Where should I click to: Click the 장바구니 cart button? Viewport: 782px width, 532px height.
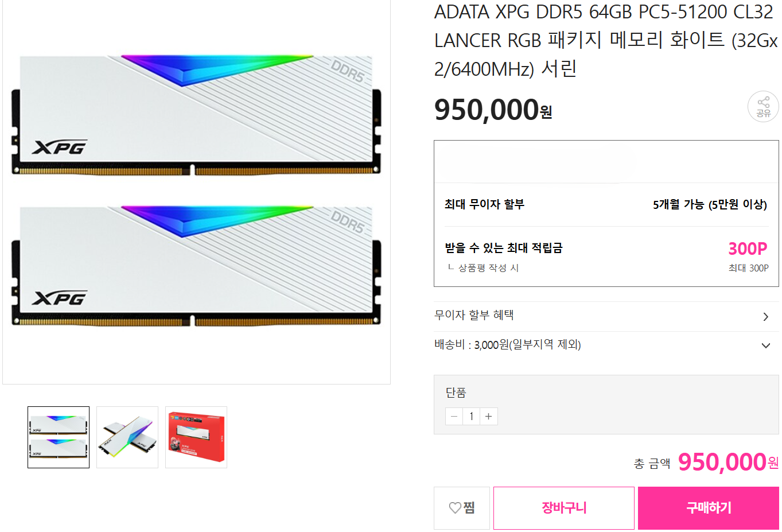564,508
